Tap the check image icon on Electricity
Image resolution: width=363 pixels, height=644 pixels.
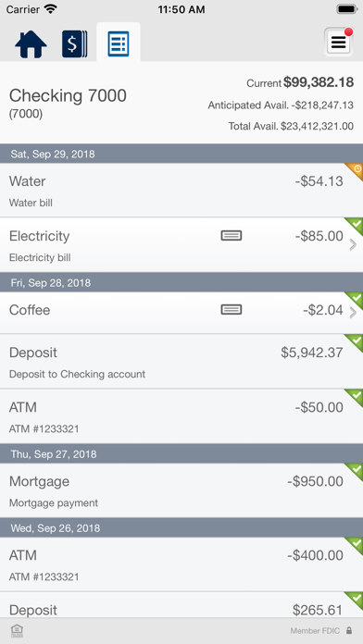point(232,236)
